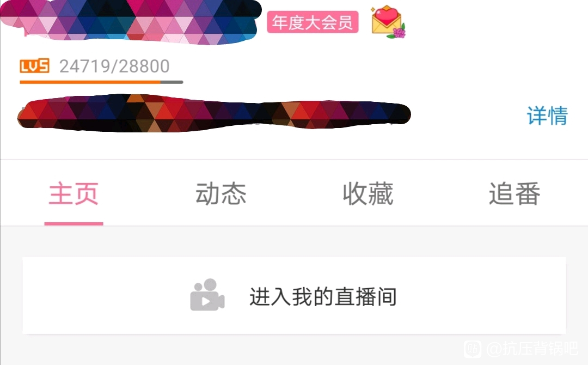The image size is (588, 365).
Task: Select the 主页 tab
Action: [73, 193]
